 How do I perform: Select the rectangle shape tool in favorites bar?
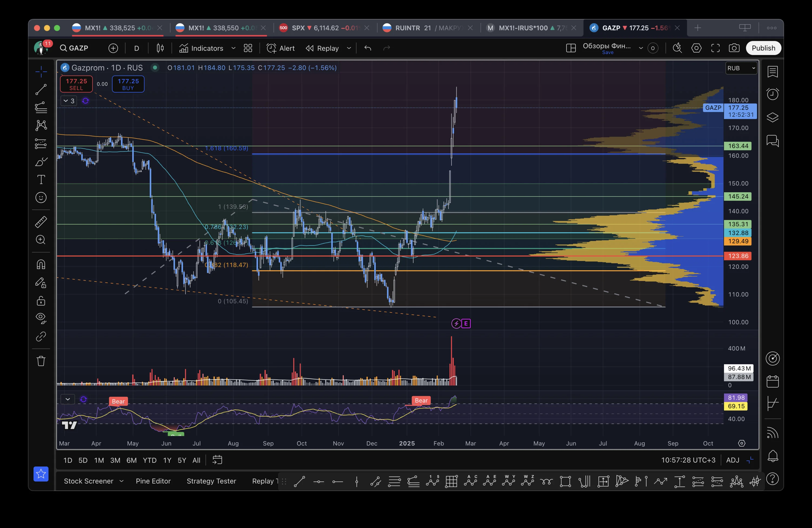point(565,482)
